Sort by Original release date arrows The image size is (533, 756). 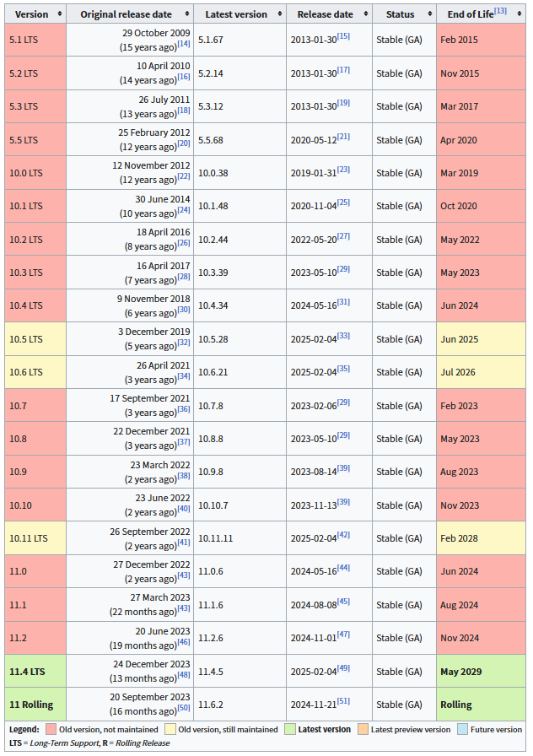[187, 14]
